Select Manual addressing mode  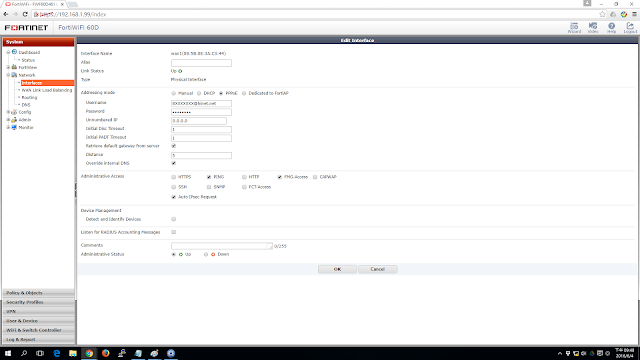coord(173,93)
